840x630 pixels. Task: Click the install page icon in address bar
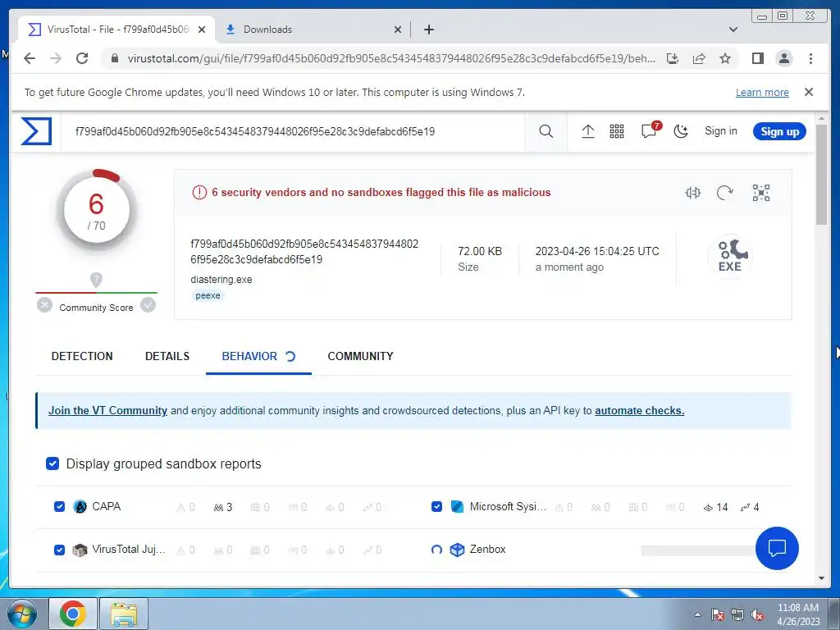pos(673,58)
